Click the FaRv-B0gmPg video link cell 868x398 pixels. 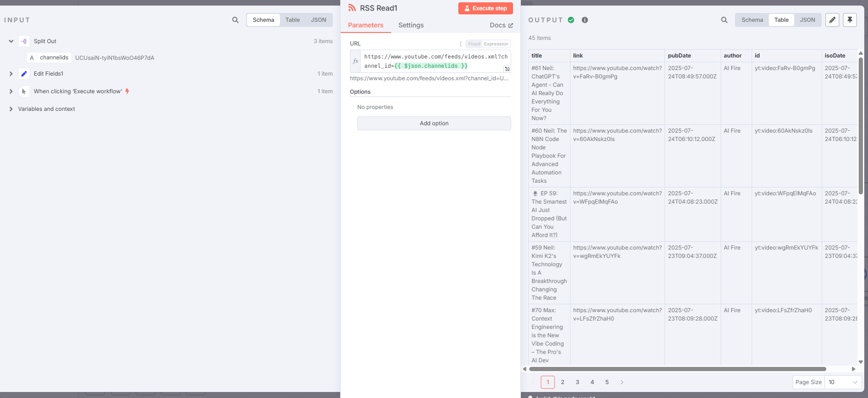617,93
